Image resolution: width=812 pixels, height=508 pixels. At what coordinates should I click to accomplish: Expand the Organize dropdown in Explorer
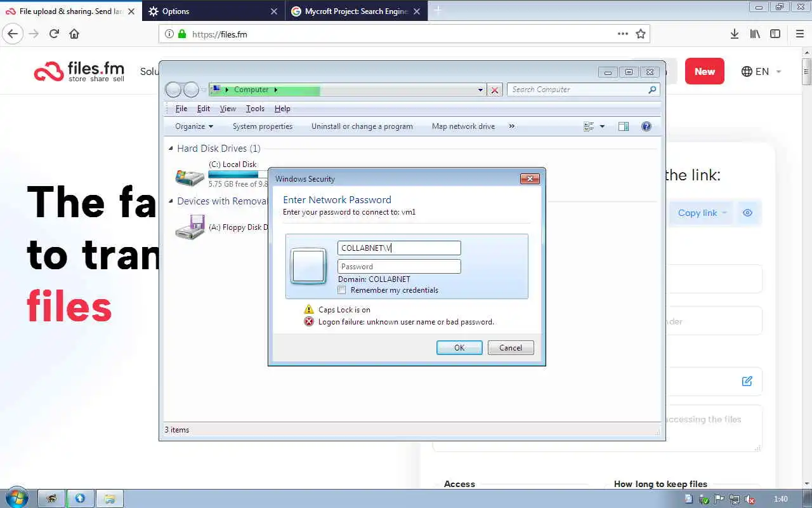pos(193,126)
